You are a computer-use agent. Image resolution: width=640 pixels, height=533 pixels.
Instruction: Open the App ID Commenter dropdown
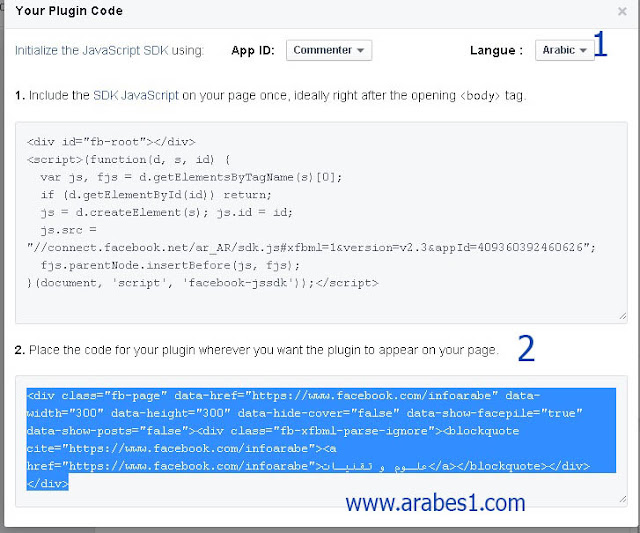click(329, 50)
